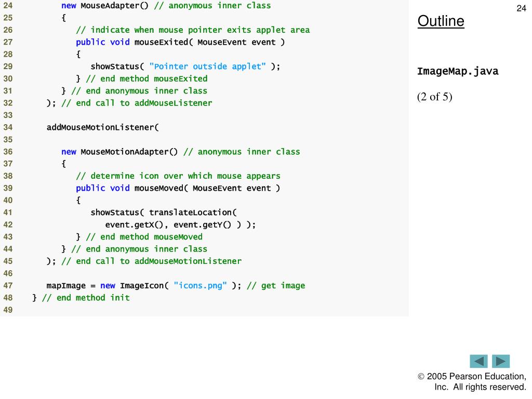
Task: Click the '// get image' comment
Action: 276,286
